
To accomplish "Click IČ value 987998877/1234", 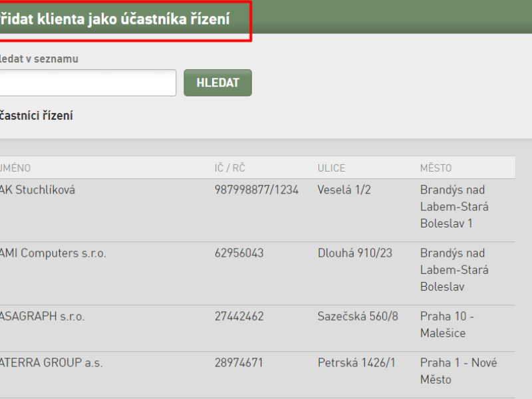I will (257, 190).
